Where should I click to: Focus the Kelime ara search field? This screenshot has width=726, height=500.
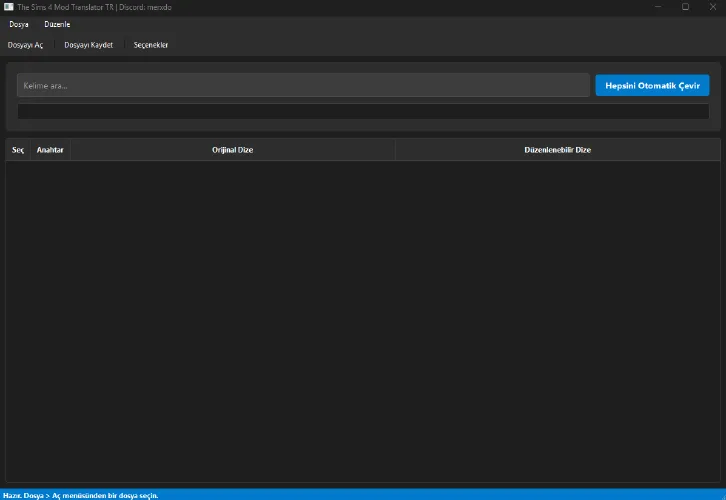pyautogui.click(x=302, y=86)
